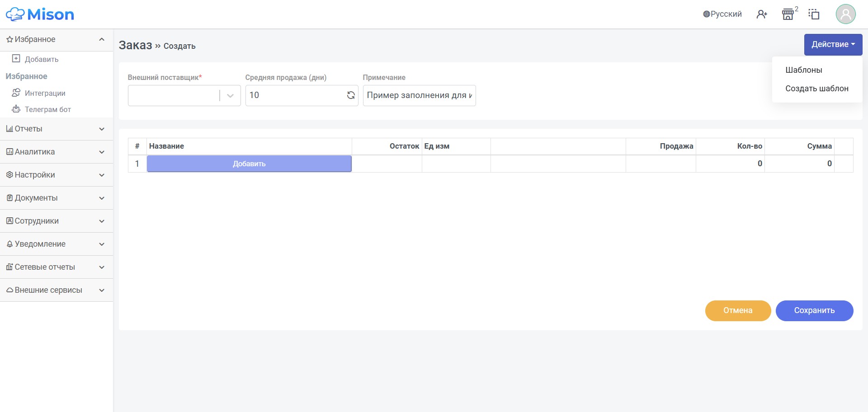The width and height of the screenshot is (868, 412).
Task: Open Телеграм бот sidebar item
Action: 47,109
